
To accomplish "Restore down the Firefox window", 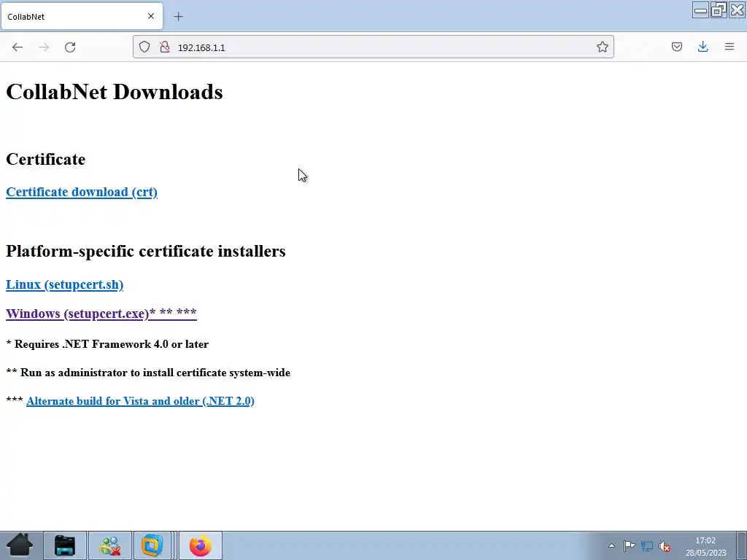I will pyautogui.click(x=719, y=10).
